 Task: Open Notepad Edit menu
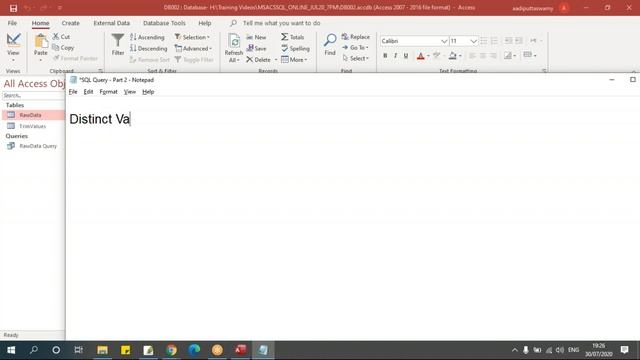[x=88, y=92]
